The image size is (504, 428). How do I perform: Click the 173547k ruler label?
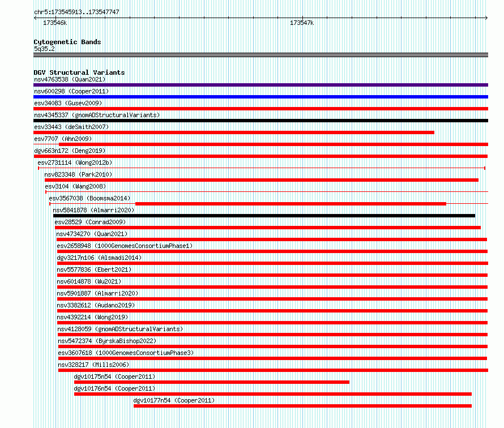302,23
